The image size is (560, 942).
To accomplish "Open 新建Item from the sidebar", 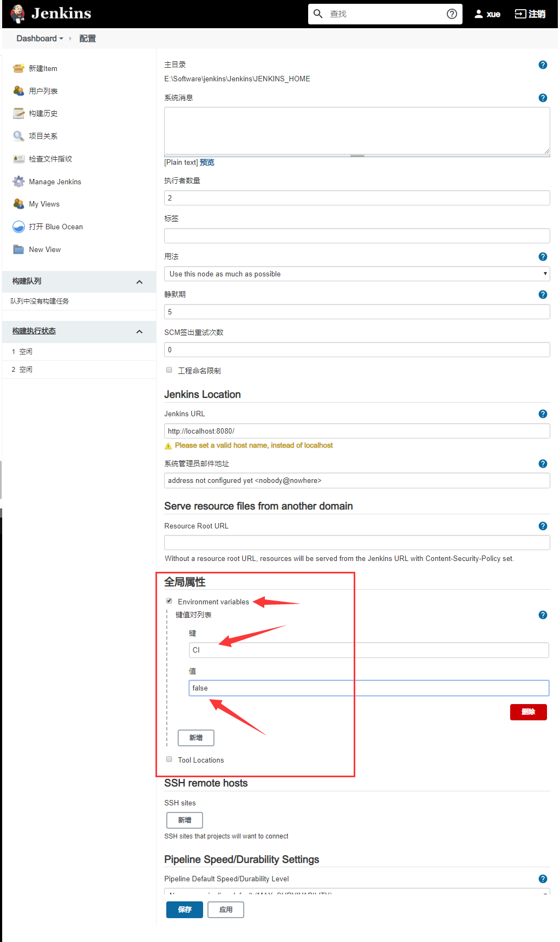I will 43,68.
